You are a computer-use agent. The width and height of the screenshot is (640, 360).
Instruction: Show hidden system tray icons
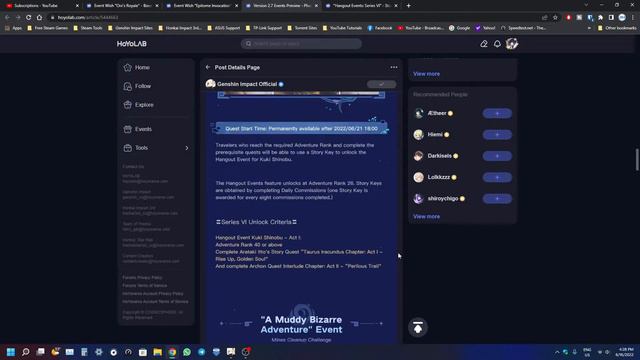pyautogui.click(x=557, y=352)
